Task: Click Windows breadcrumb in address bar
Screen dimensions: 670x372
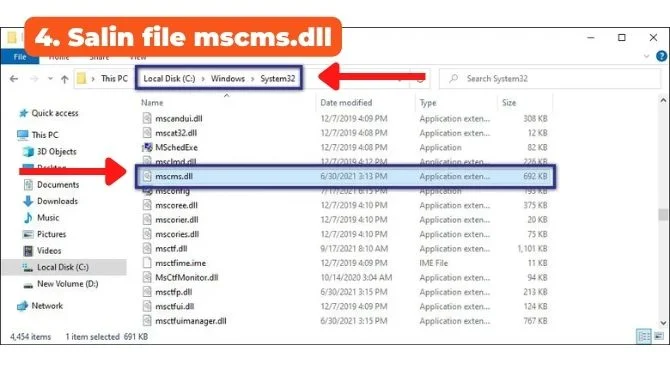Action: tap(228, 79)
